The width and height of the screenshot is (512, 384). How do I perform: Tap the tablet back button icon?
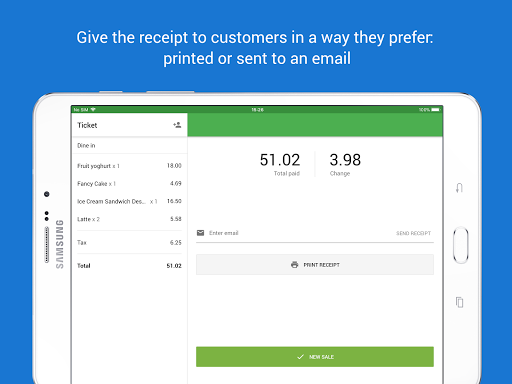coord(459,188)
